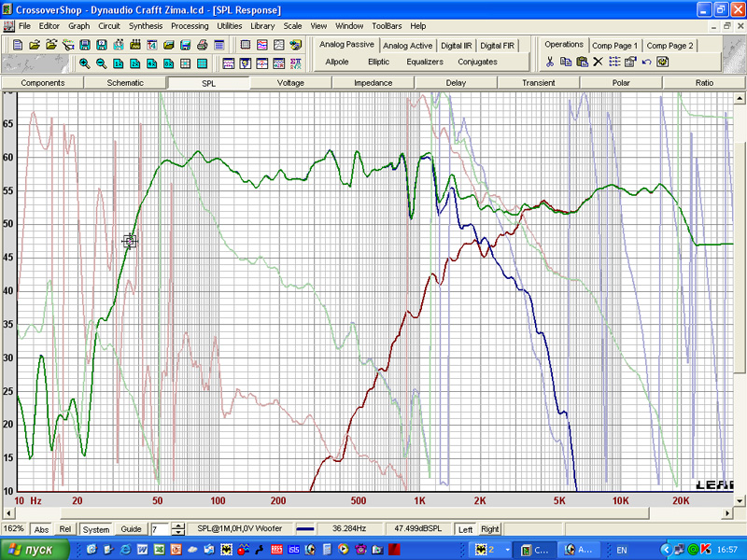Click the list window icon after Print
This screenshot has width=747, height=560.
219,45
